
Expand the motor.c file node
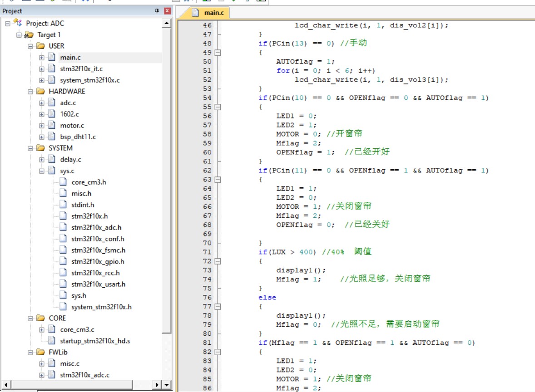click(x=42, y=126)
